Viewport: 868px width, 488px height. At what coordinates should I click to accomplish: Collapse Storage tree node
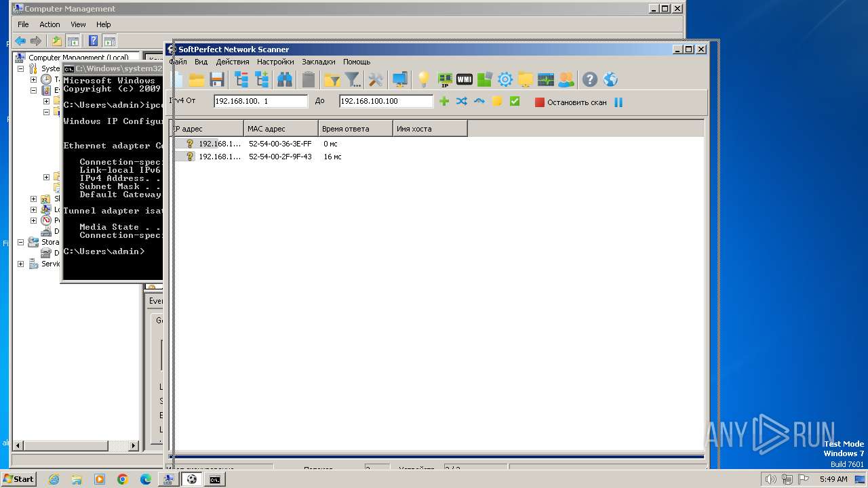(x=20, y=242)
